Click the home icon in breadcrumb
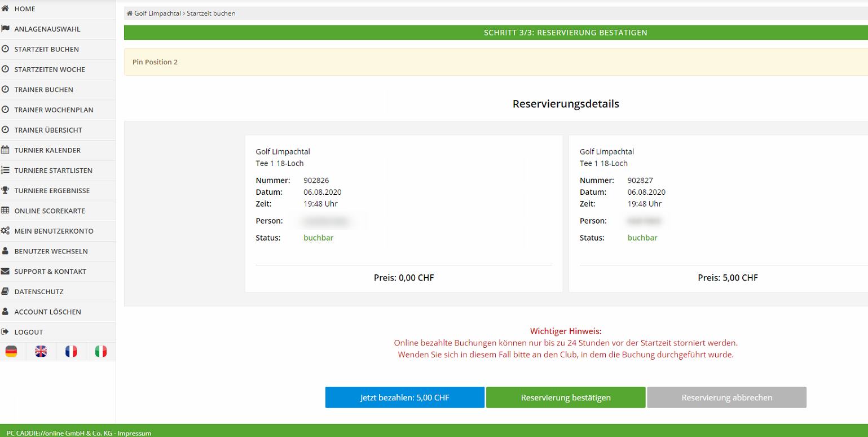 [x=130, y=13]
